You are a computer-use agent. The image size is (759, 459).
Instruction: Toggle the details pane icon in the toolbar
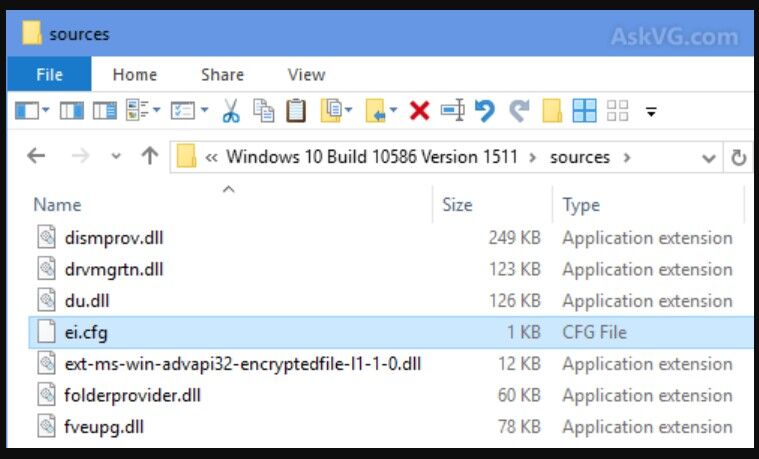[104, 111]
